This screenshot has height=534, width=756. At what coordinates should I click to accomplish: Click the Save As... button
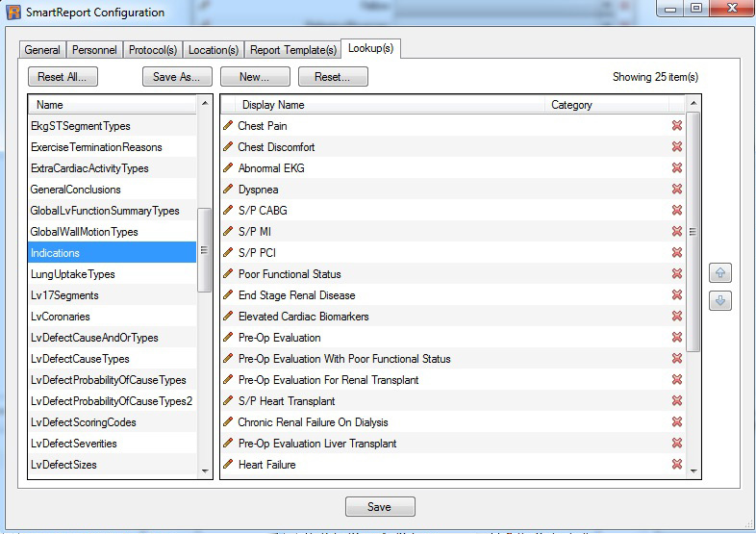tap(177, 77)
